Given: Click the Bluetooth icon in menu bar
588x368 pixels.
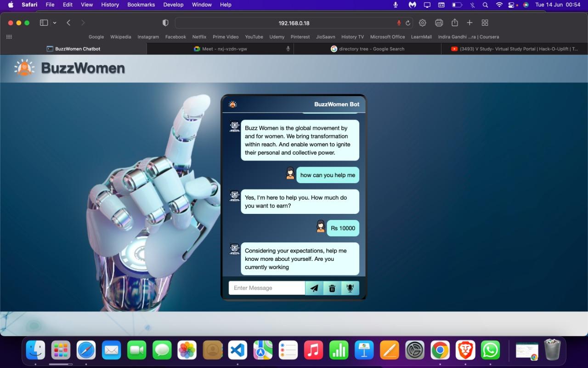Looking at the screenshot, I should point(472,5).
